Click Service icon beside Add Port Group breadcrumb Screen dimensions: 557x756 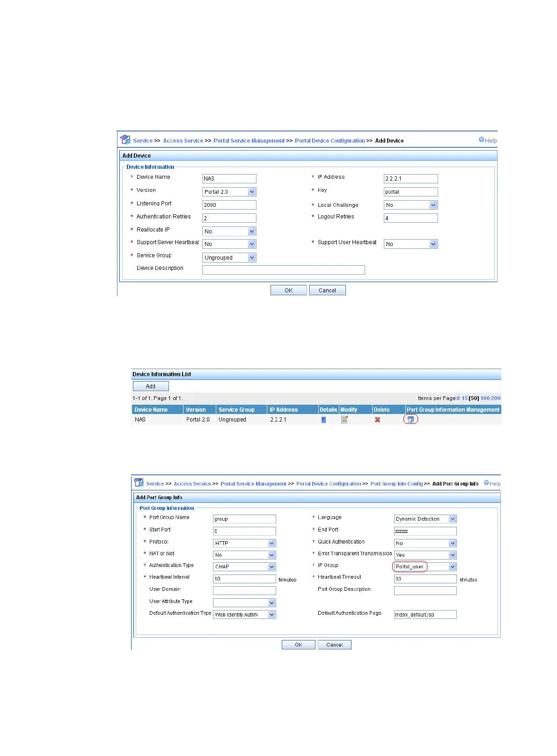tap(139, 483)
